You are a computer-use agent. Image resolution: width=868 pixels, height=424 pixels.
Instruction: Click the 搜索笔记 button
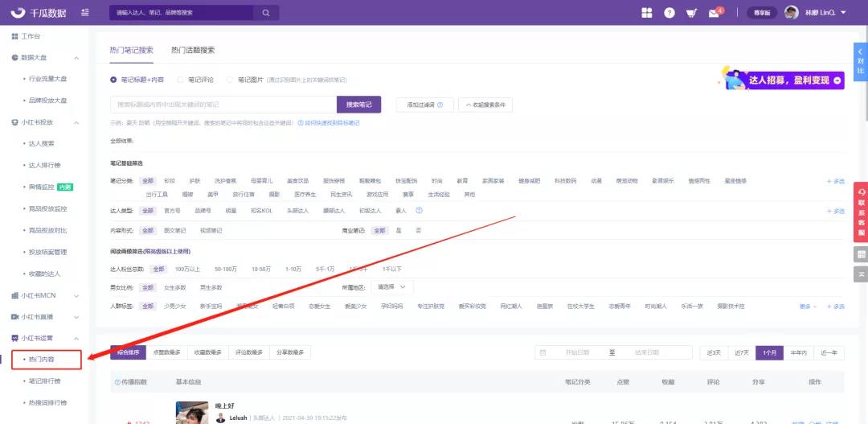click(358, 105)
